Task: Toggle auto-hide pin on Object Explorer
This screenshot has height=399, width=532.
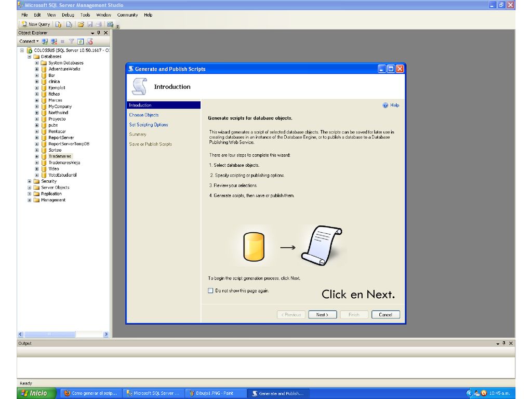Action: pyautogui.click(x=99, y=33)
